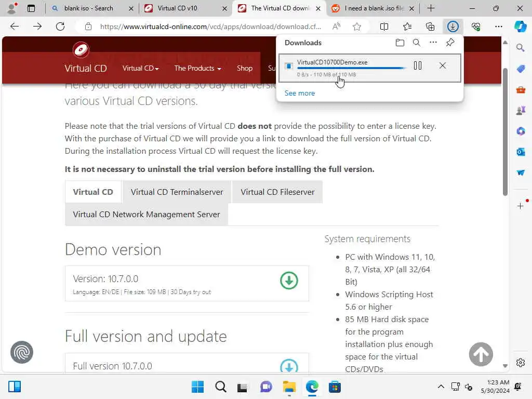
Task: Add a sidebar app with plus
Action: pos(521,206)
